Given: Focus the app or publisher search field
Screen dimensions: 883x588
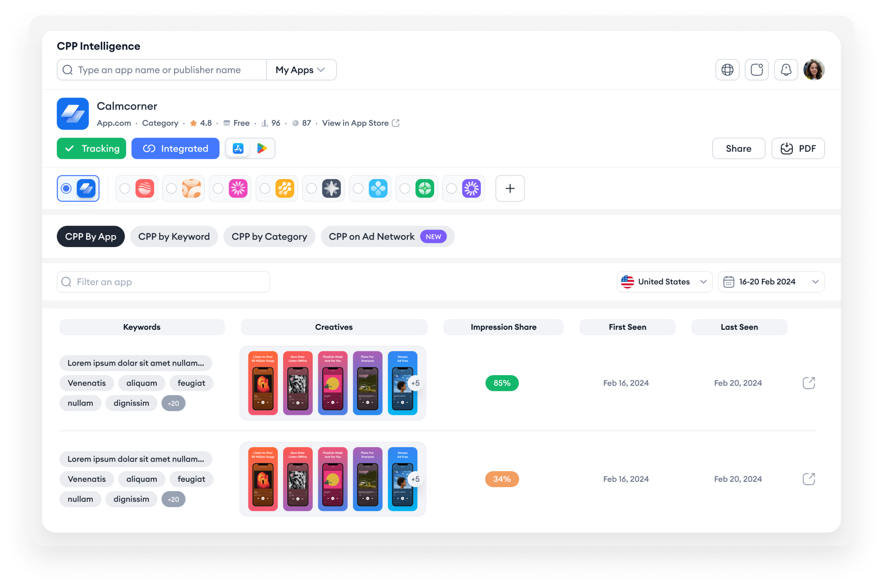Looking at the screenshot, I should pos(162,70).
